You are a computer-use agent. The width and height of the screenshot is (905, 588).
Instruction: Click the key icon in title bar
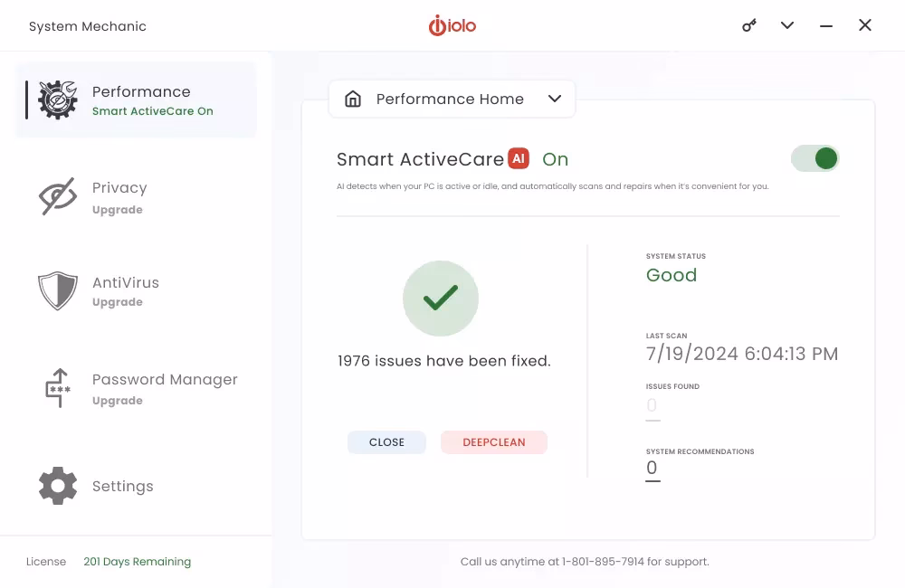tap(749, 25)
